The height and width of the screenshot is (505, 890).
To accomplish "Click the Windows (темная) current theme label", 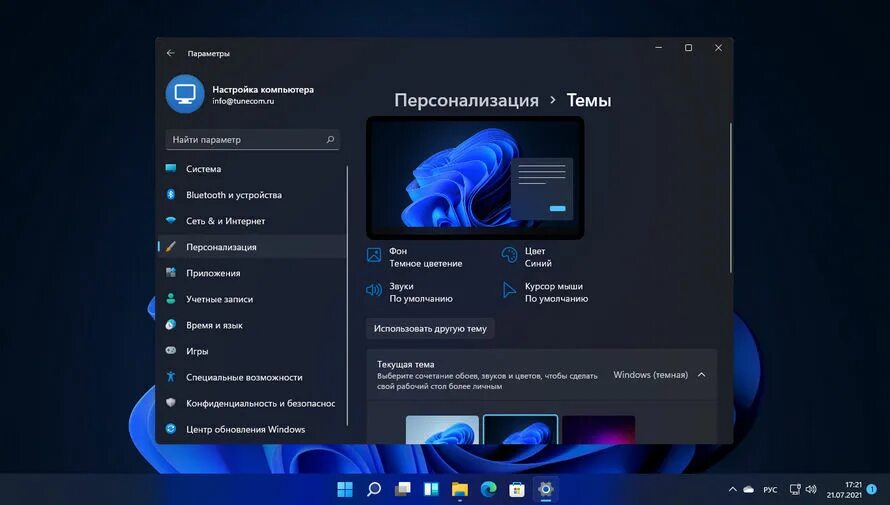I will 650,374.
